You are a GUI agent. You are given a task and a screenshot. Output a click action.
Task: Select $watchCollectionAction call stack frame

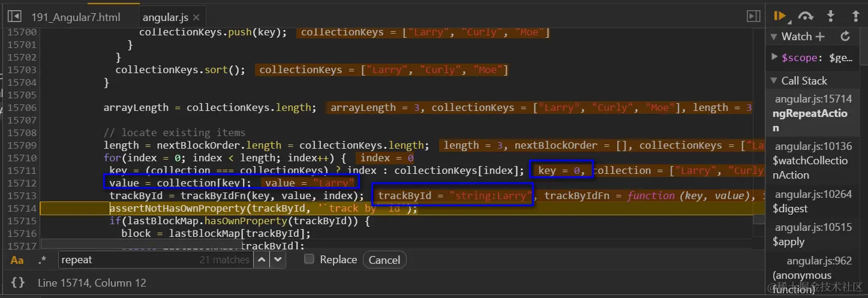813,161
